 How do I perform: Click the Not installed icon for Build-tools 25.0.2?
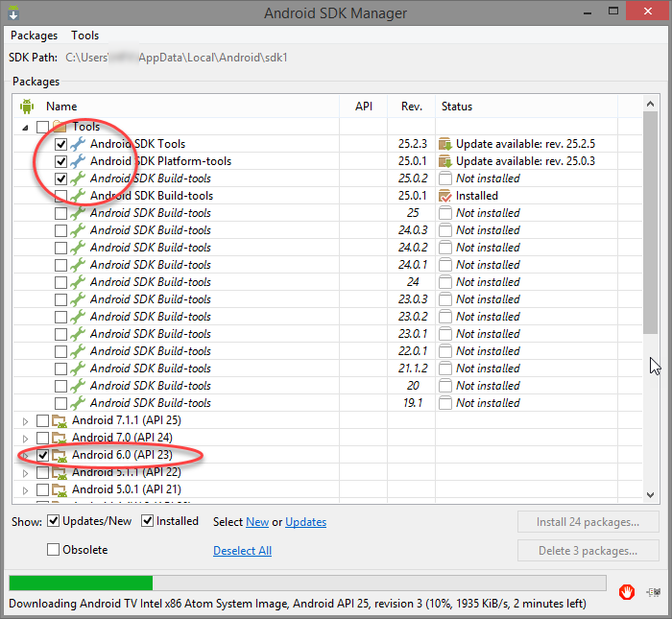(x=445, y=179)
